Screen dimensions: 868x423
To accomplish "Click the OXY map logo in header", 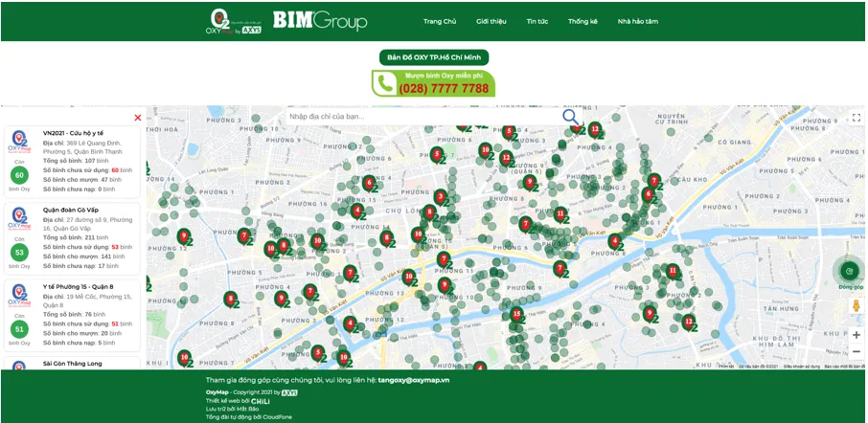I will point(233,21).
